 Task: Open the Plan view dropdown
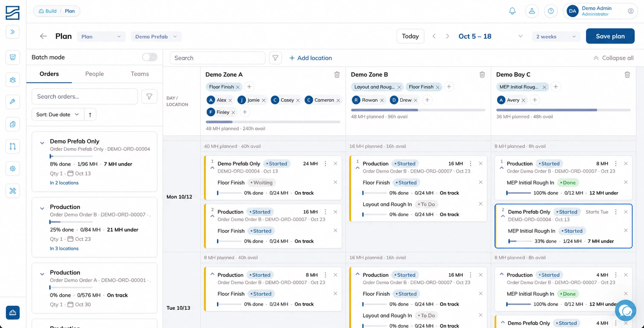101,37
